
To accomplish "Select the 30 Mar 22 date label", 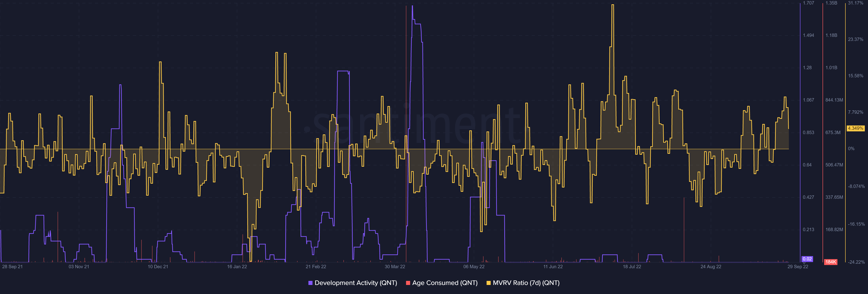I will (395, 267).
